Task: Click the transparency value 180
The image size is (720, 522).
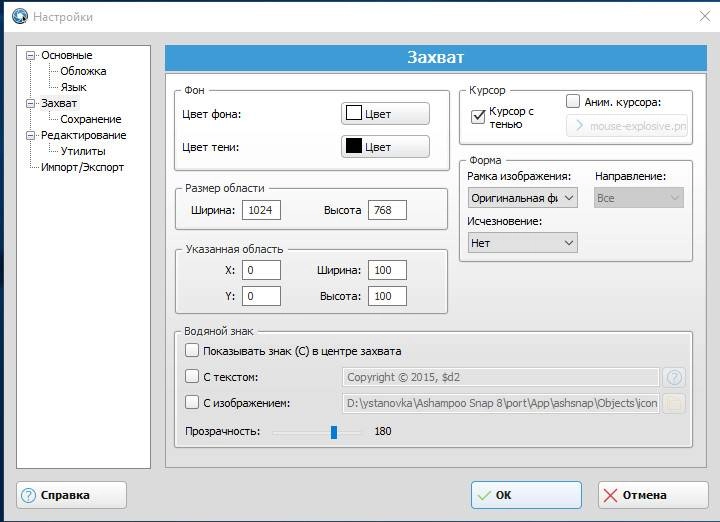Action: point(383,432)
